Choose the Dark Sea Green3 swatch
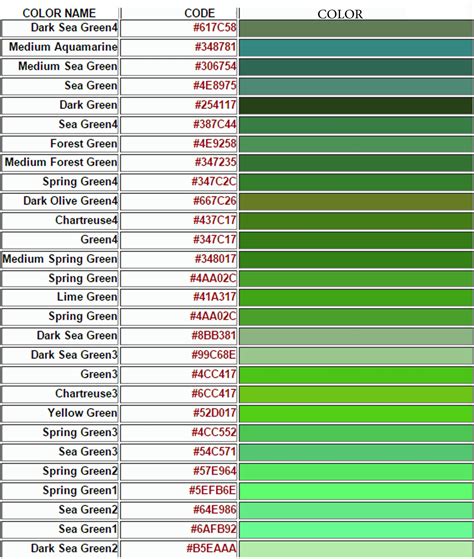The width and height of the screenshot is (474, 559). click(x=356, y=356)
